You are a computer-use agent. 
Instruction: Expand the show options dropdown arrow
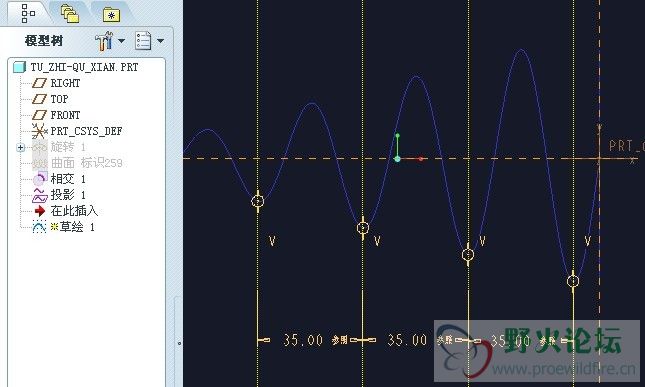[160, 41]
